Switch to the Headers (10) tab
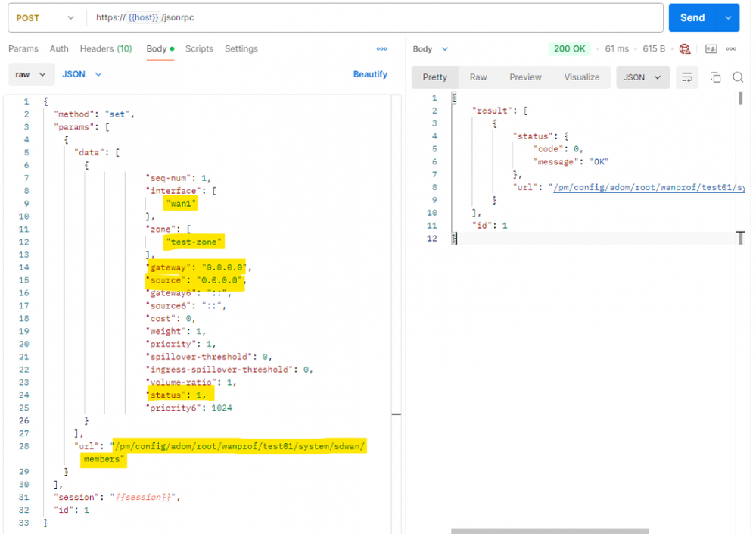 coord(106,49)
